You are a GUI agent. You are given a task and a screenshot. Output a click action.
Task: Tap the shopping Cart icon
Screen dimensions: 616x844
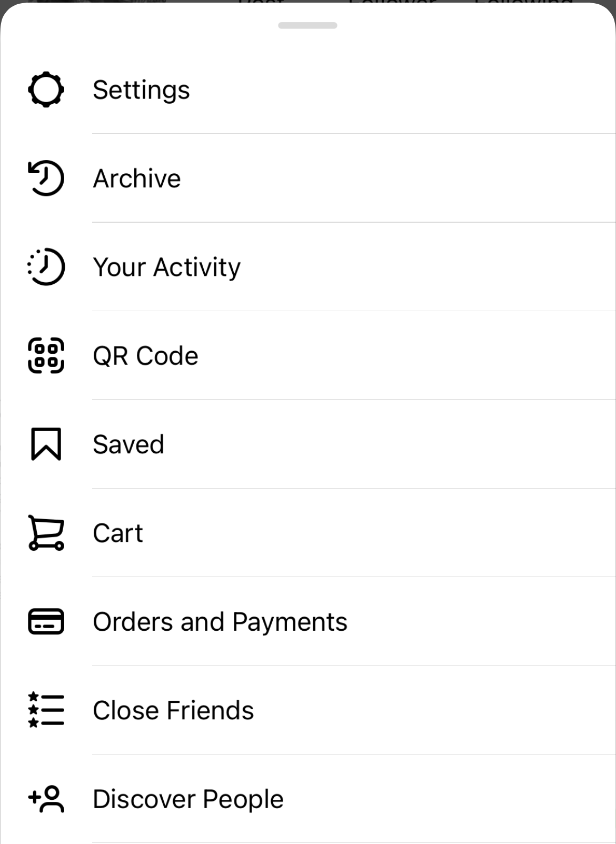pos(46,533)
